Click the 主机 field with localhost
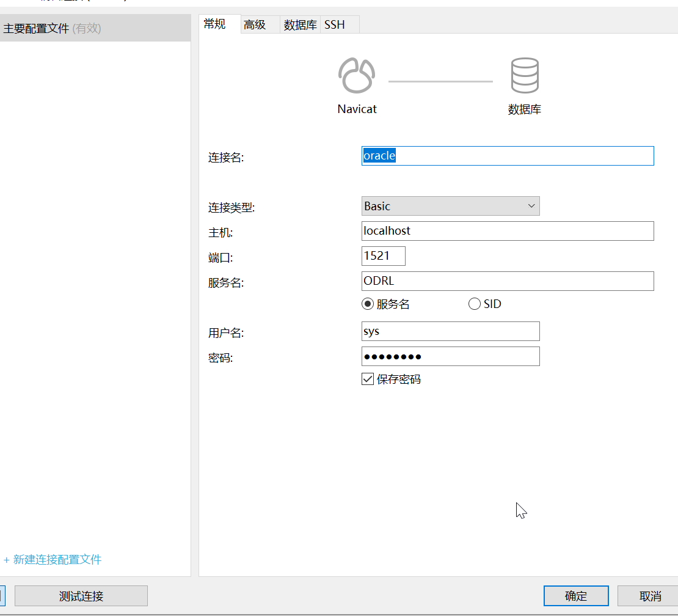This screenshot has width=678, height=616. pos(507,231)
